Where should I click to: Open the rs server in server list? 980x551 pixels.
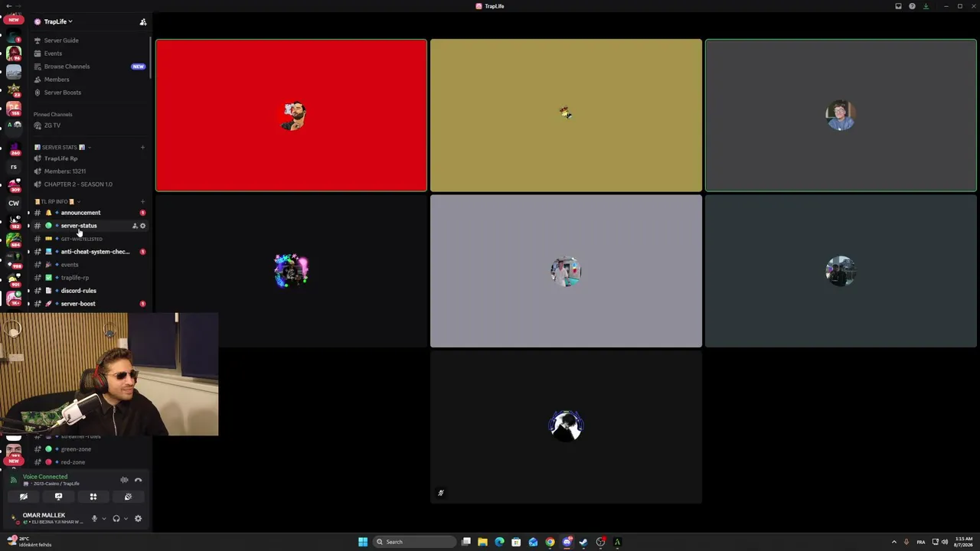[14, 167]
